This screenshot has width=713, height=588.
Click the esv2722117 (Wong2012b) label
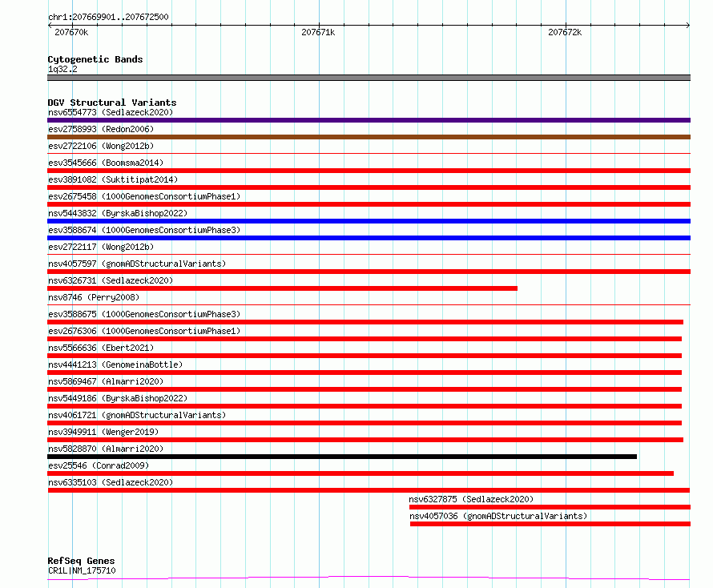[101, 247]
